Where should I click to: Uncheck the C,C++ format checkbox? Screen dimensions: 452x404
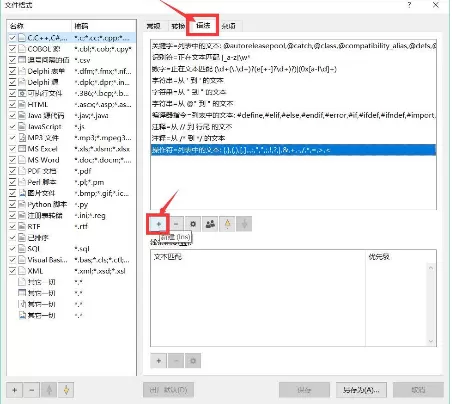pyautogui.click(x=13, y=38)
